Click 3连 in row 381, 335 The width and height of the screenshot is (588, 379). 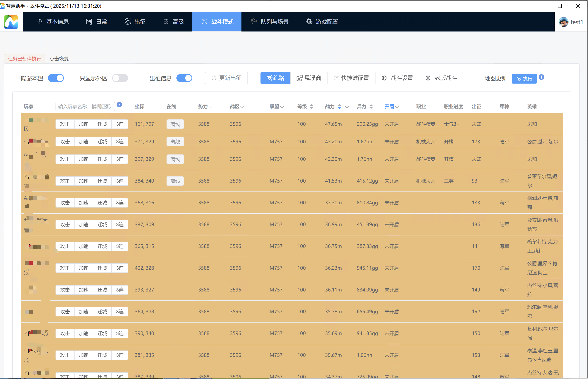tap(120, 355)
